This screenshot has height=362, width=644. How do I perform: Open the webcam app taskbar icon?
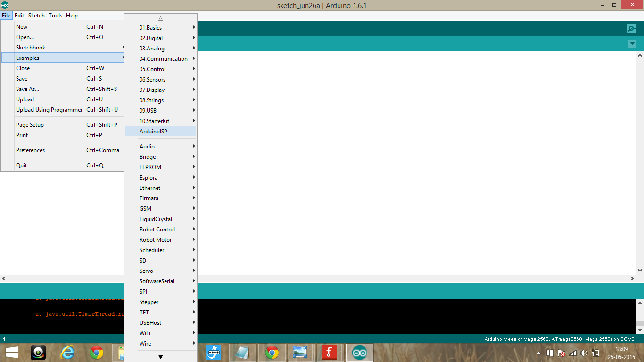tap(39, 353)
